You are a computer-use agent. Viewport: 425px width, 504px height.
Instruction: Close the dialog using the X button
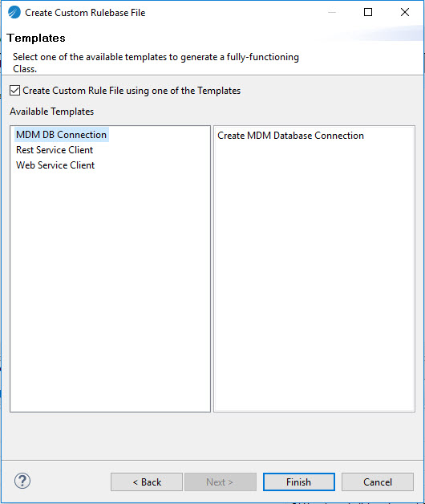(405, 12)
